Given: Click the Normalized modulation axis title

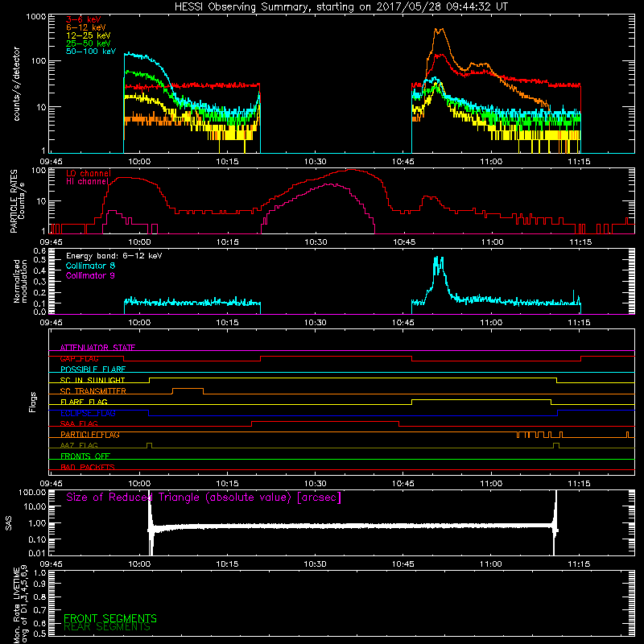Looking at the screenshot, I should click(x=21, y=281).
